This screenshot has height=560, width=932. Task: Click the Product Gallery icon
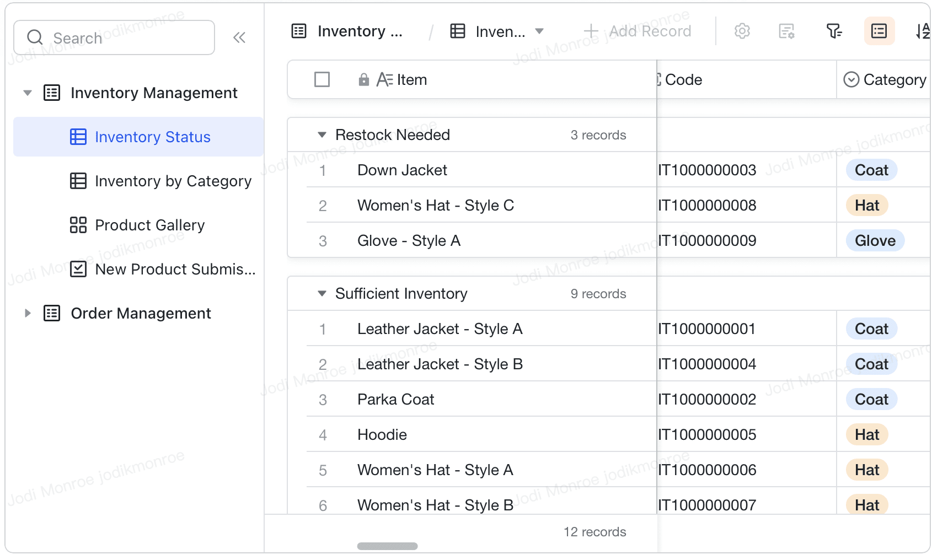(78, 225)
